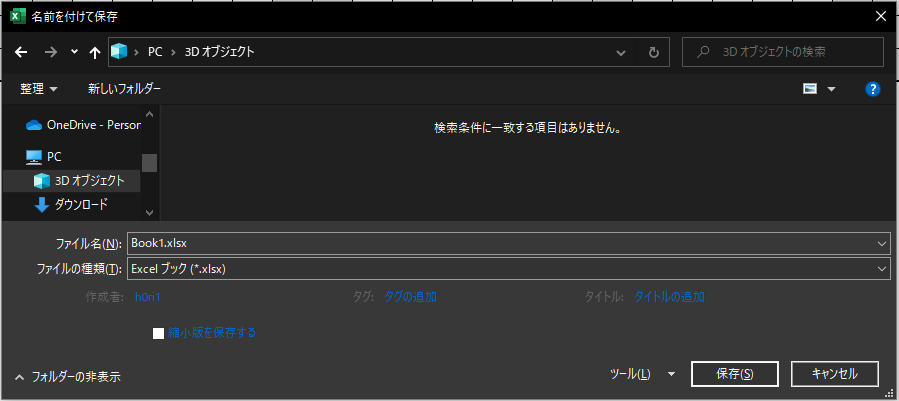
Task: Enable the 縮小版を保存する checkbox
Action: 158,333
